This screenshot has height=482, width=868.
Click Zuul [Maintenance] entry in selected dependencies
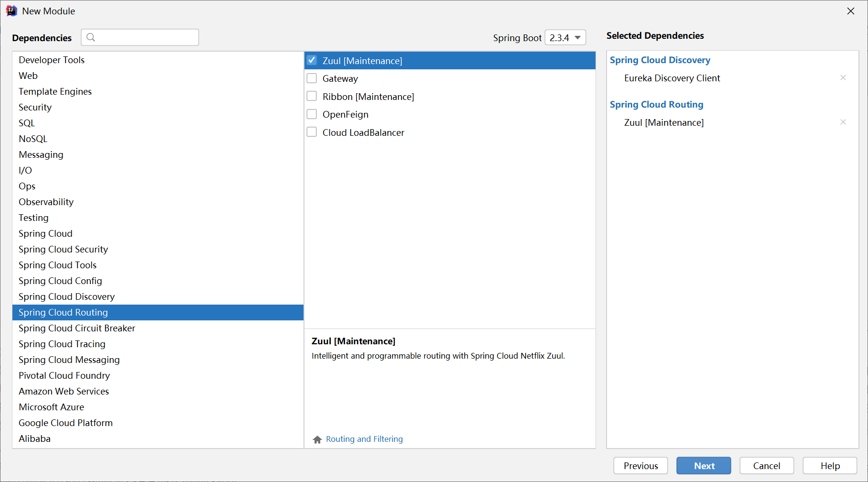(x=664, y=122)
